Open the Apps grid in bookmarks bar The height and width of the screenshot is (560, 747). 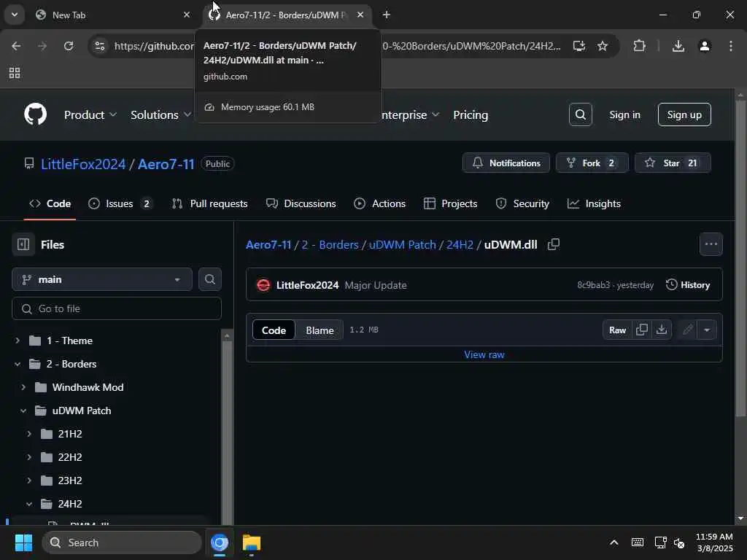15,73
